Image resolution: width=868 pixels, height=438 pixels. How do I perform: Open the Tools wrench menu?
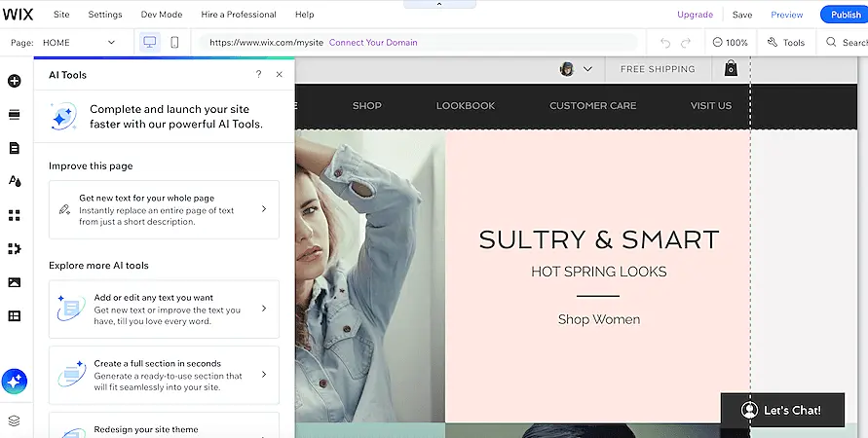pyautogui.click(x=785, y=42)
